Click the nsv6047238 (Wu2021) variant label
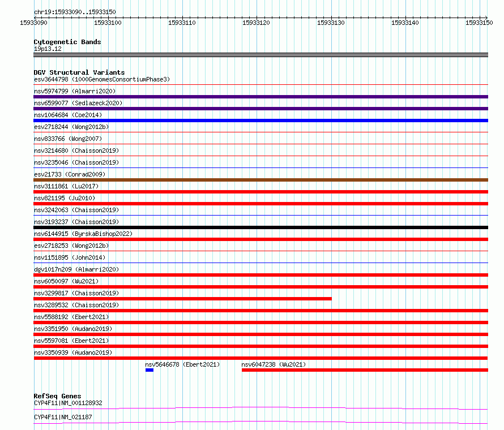 tap(274, 364)
